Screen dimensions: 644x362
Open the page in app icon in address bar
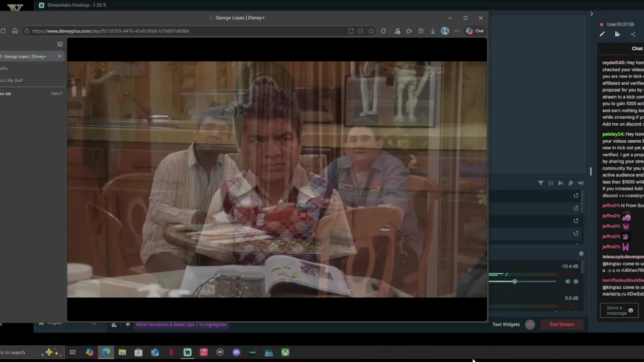point(351,31)
